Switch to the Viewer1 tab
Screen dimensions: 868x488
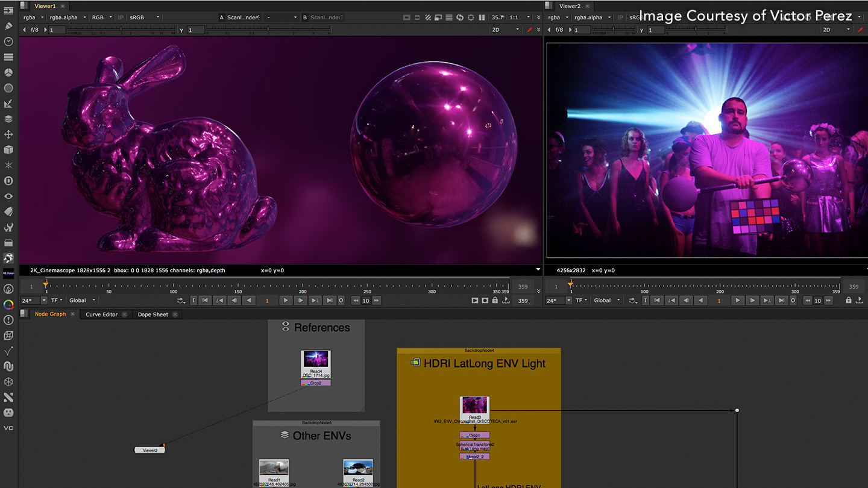45,6
